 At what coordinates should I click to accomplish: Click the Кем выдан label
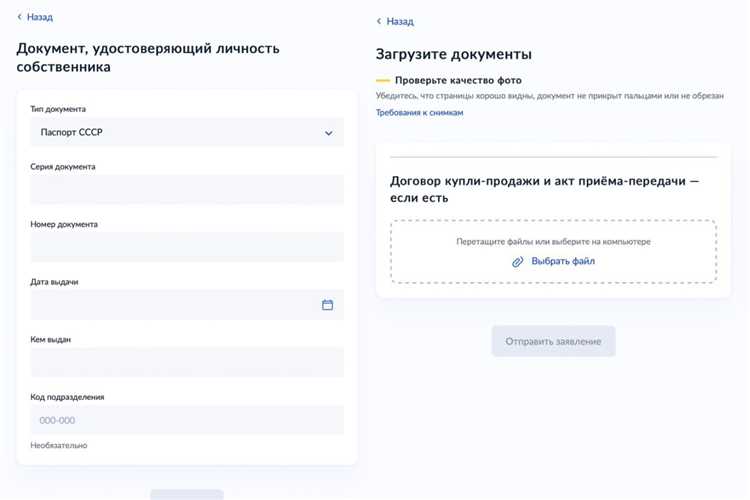tap(51, 339)
